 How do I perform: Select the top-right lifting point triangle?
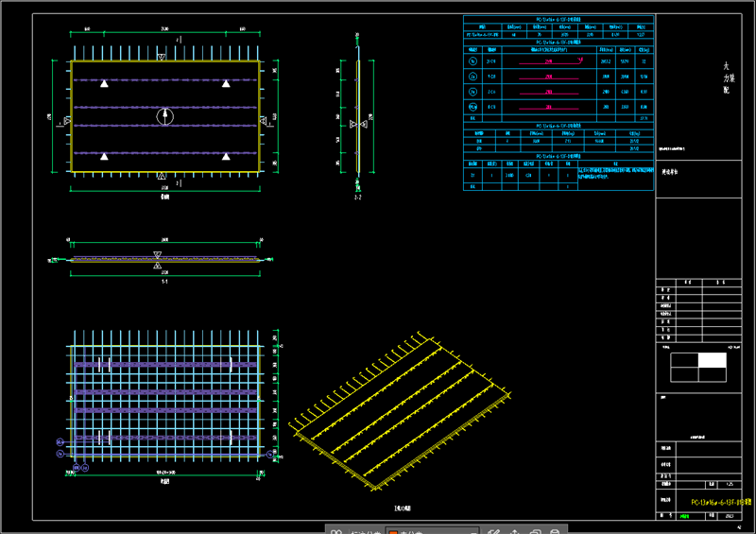226,83
